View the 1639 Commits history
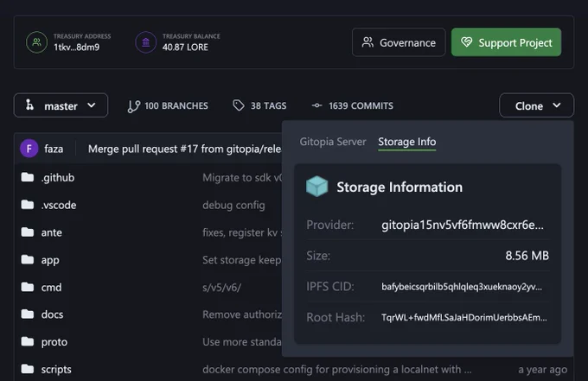 [361, 106]
